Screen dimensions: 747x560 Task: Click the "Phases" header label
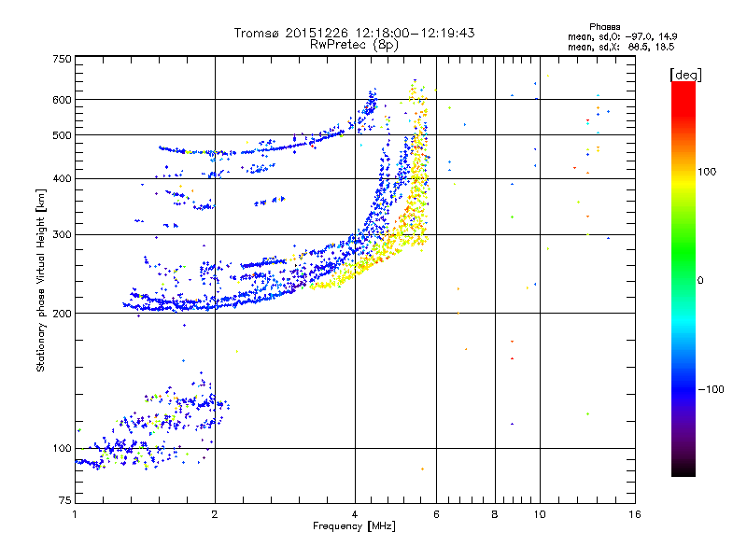tap(604, 27)
